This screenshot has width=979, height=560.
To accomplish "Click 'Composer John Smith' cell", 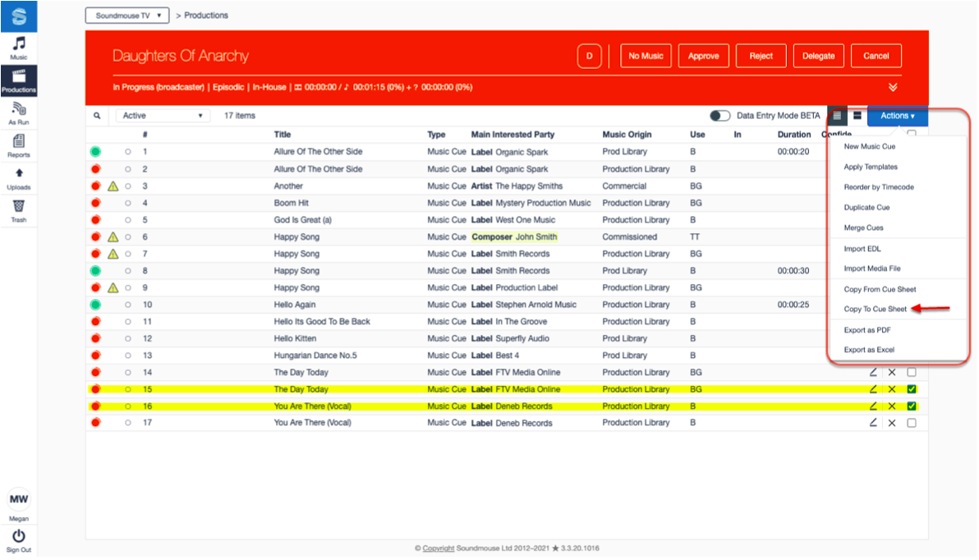I will pos(514,236).
